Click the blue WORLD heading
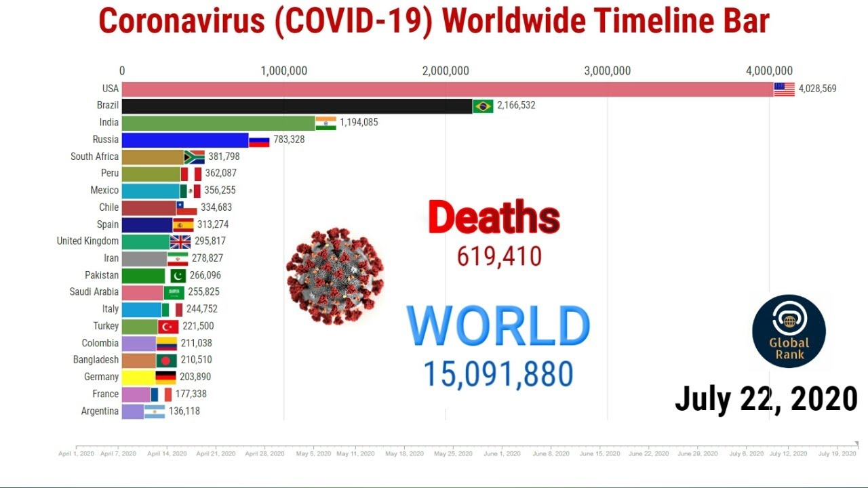Image resolution: width=868 pixels, height=488 pixels. [498, 327]
